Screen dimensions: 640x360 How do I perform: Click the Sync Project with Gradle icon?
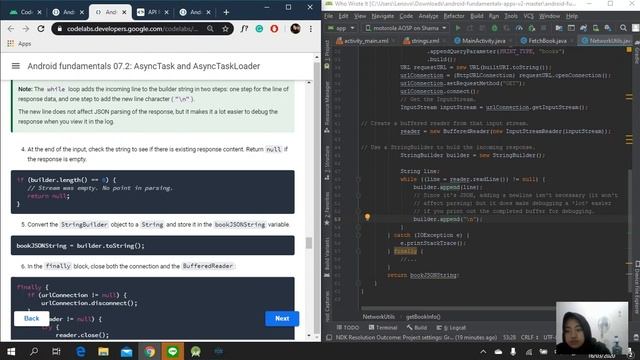(x=583, y=28)
